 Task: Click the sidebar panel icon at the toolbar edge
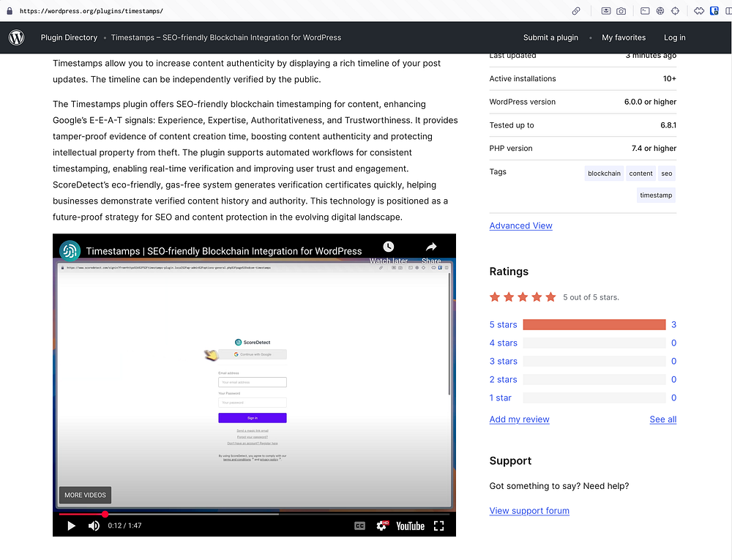tap(728, 11)
